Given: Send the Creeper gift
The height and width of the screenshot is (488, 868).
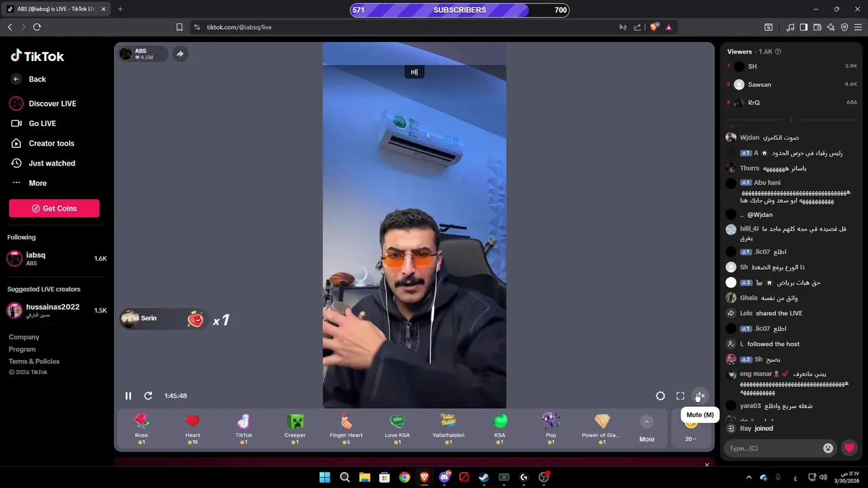Looking at the screenshot, I should pos(295,429).
